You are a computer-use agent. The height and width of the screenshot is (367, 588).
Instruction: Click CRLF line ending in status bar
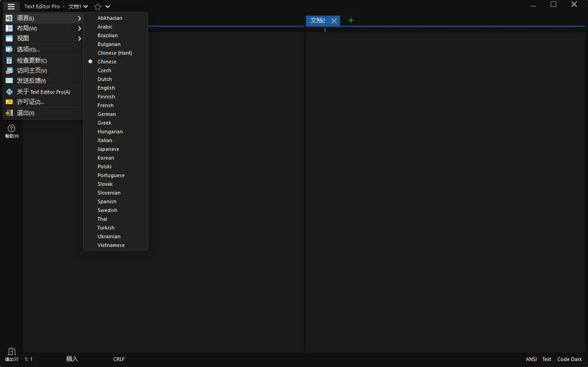tap(119, 359)
